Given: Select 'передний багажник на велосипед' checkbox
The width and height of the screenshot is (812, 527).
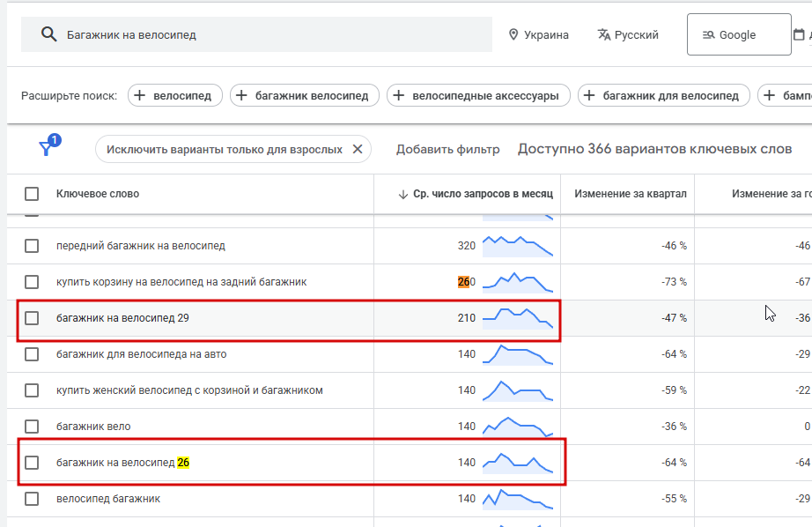Looking at the screenshot, I should point(32,246).
